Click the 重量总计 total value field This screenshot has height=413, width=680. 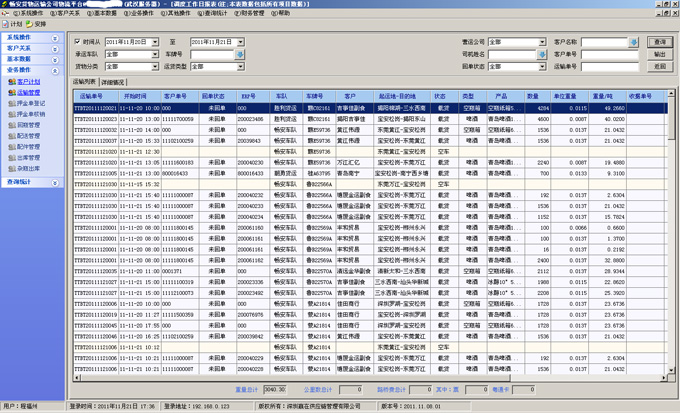(275, 390)
